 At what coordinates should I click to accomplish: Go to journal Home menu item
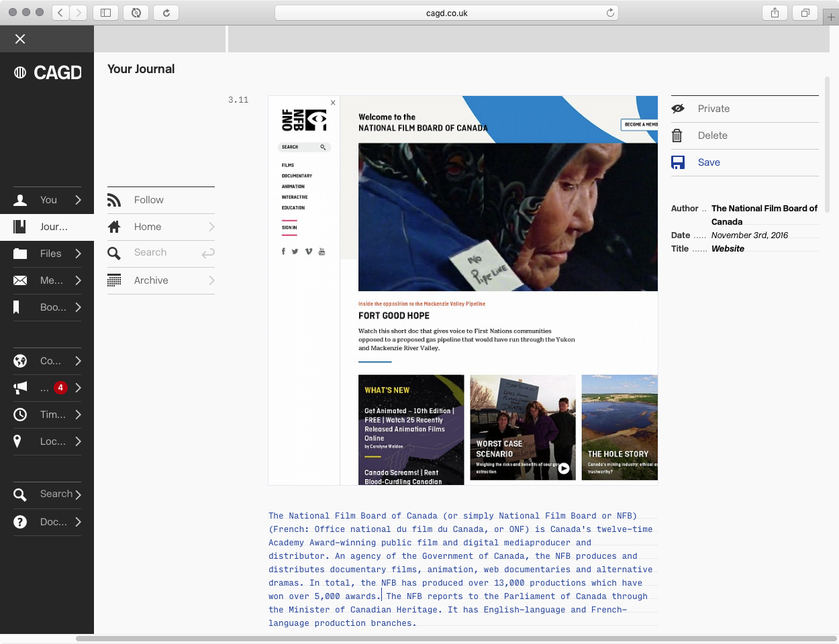point(161,227)
